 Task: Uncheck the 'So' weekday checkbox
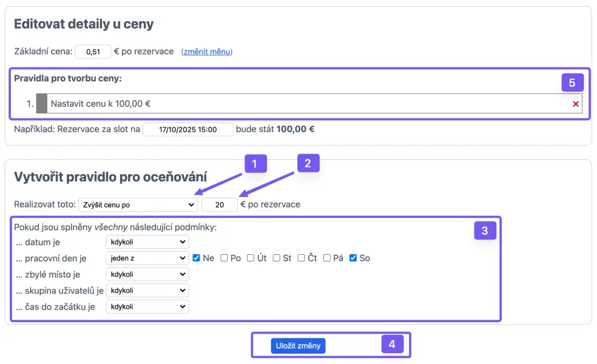click(x=353, y=258)
